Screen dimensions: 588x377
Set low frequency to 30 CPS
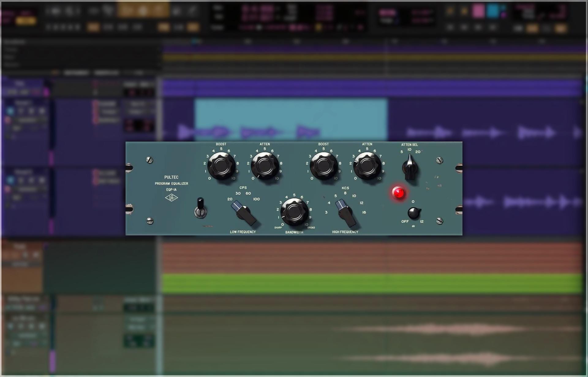click(238, 193)
